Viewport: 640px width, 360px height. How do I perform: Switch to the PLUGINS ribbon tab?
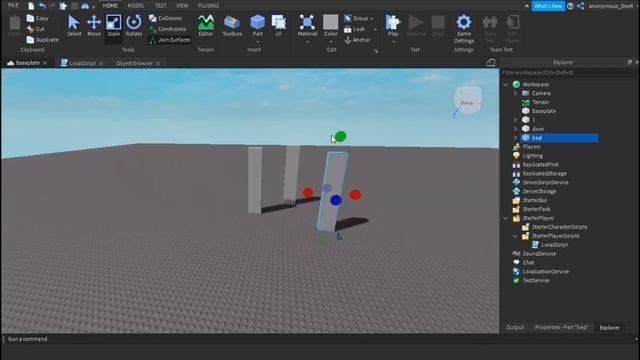[x=208, y=6]
